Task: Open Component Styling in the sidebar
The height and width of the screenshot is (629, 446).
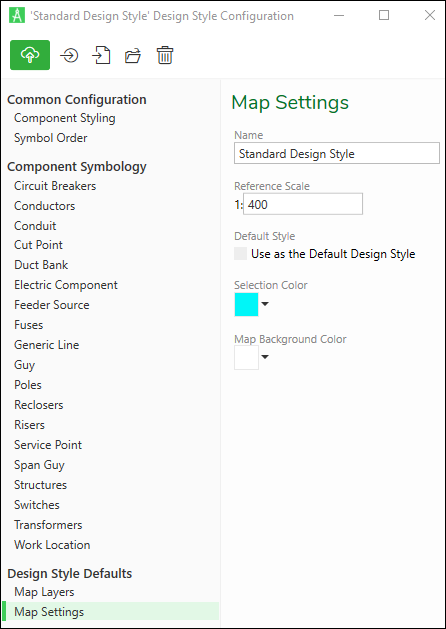Action: tap(65, 118)
